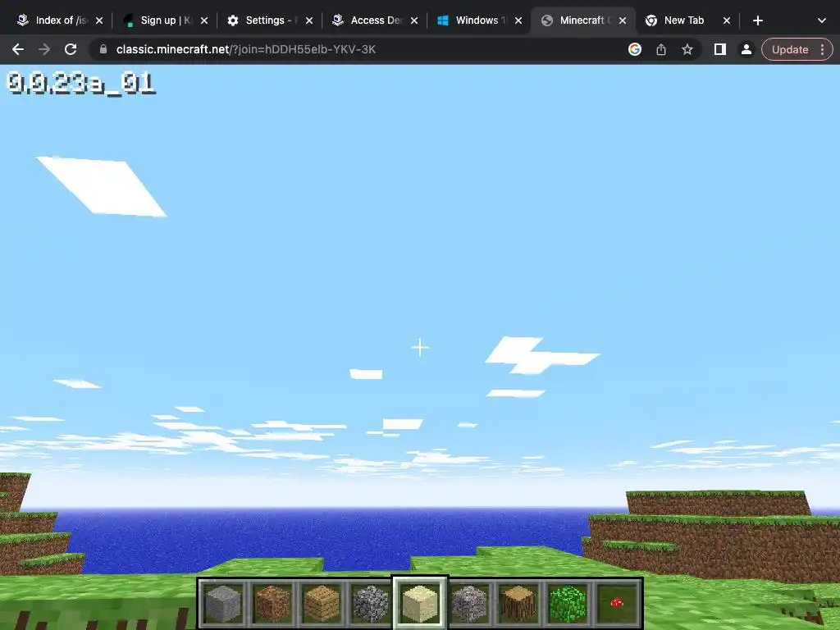
Task: Open a new browser tab
Action: tap(757, 21)
